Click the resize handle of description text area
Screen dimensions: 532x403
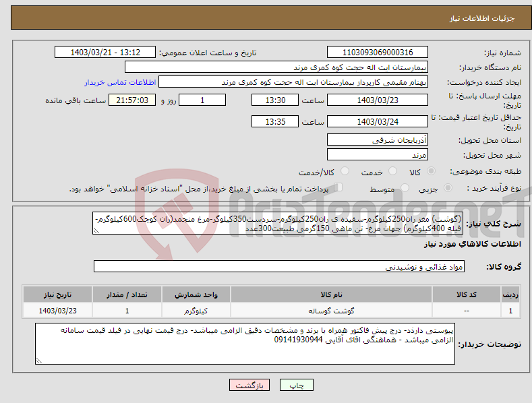pos(96,231)
